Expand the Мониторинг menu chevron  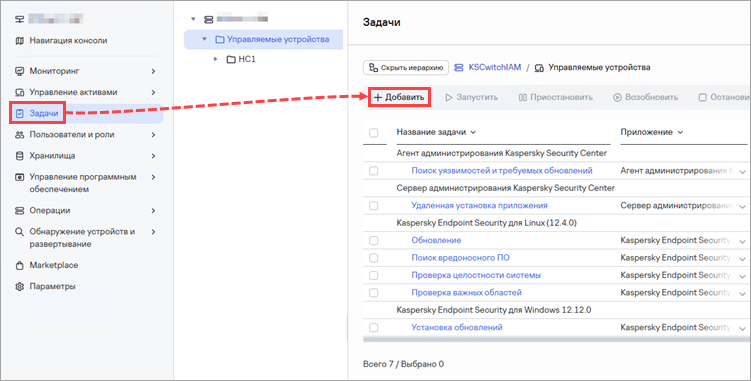[x=153, y=71]
